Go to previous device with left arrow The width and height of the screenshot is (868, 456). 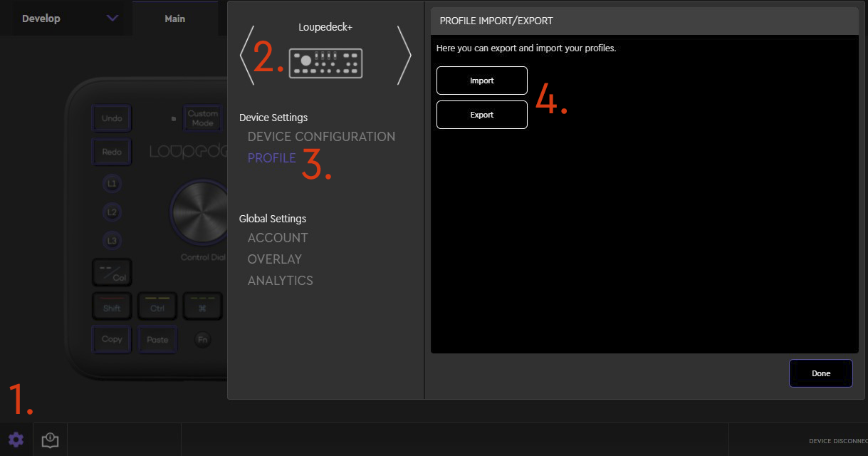pos(244,56)
